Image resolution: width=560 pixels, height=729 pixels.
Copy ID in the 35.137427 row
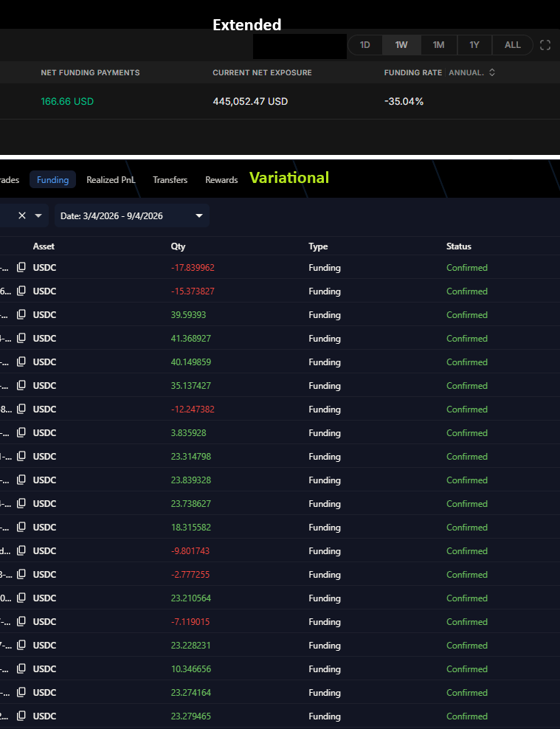21,385
